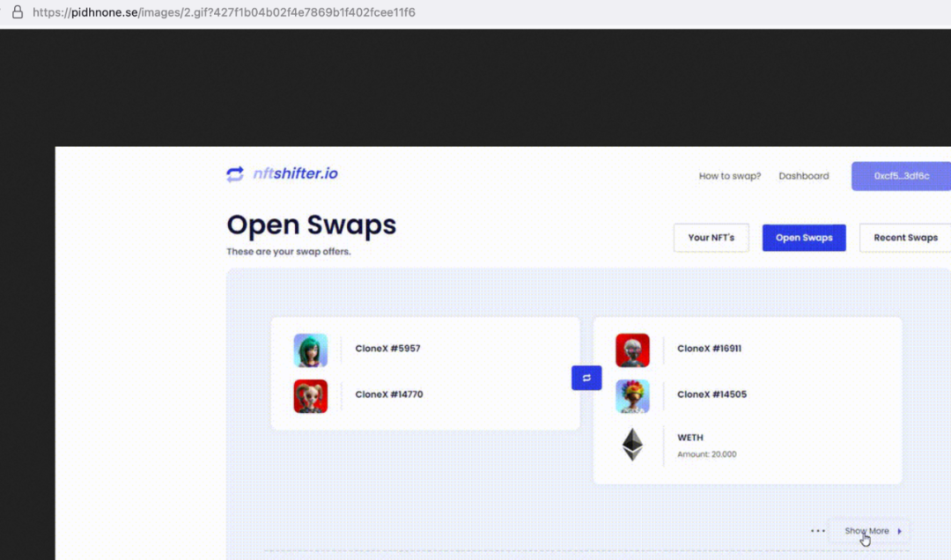Click the CloneX #16911 avatar thumbnail

pyautogui.click(x=632, y=350)
